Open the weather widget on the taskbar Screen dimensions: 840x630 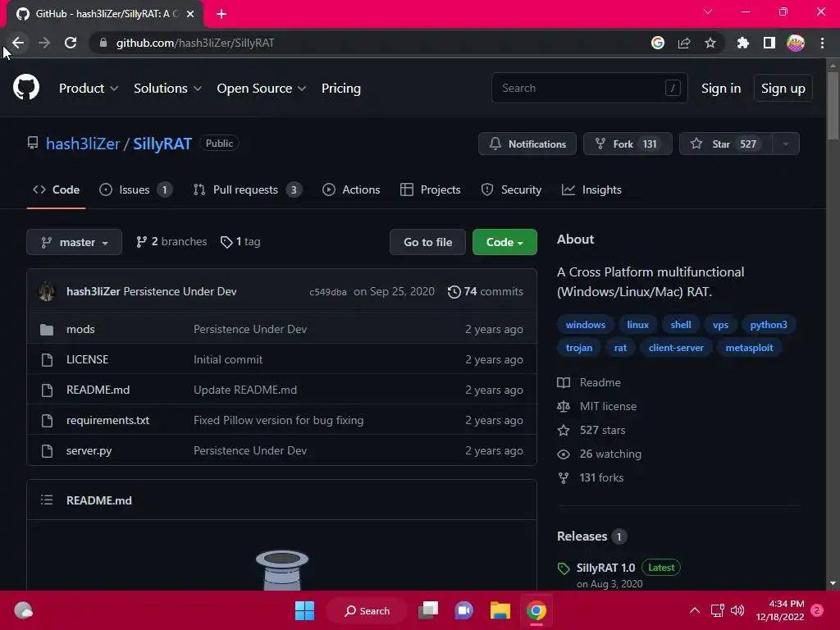point(23,610)
